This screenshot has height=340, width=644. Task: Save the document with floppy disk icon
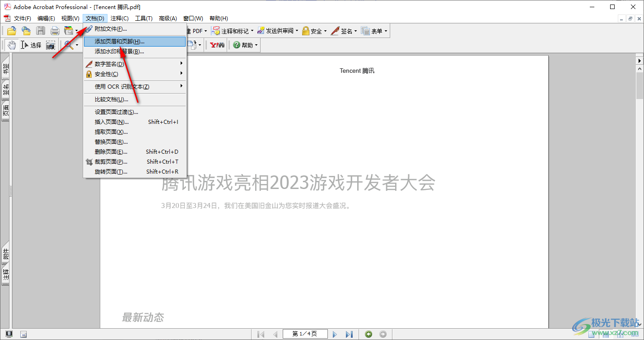(41, 31)
